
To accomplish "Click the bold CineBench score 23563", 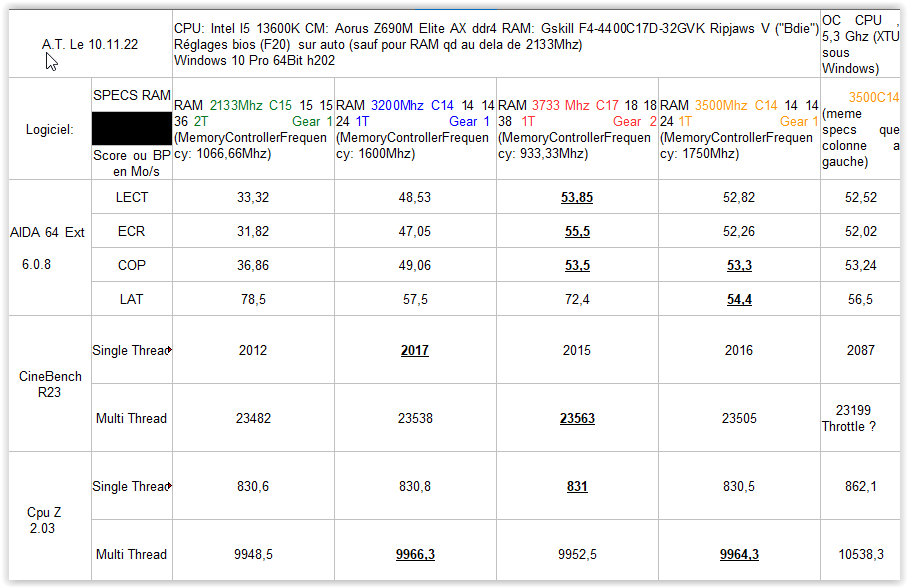I will click(577, 418).
